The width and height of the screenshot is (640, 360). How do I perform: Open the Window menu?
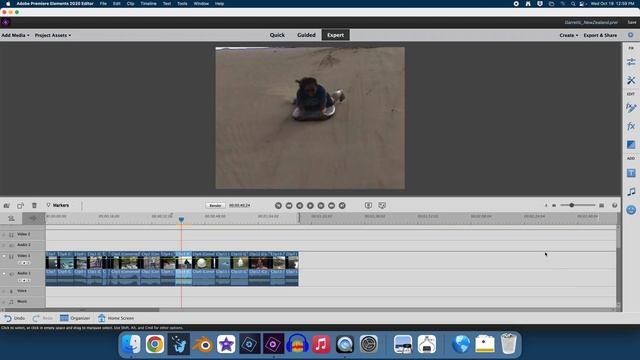(x=201, y=3)
